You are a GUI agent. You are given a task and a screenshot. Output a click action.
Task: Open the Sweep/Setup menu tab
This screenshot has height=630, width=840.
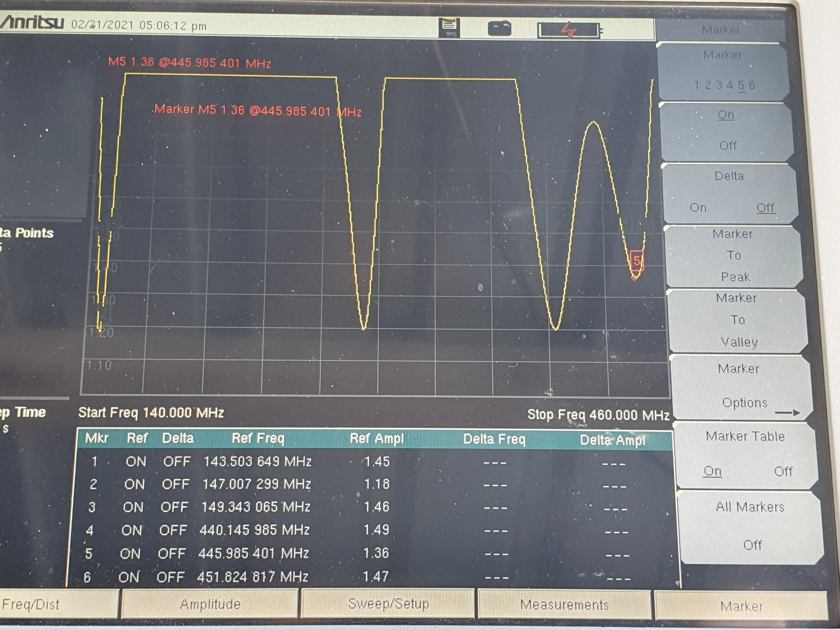point(388,604)
